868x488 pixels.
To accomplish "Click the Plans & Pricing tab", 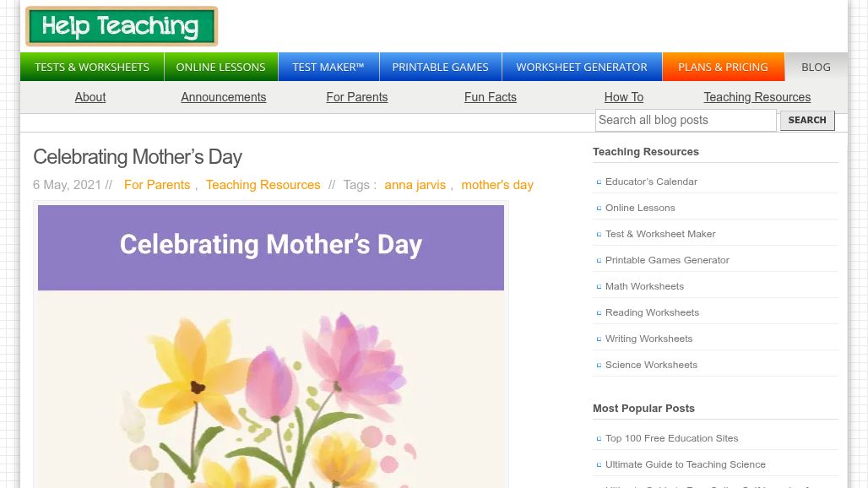I will (723, 67).
